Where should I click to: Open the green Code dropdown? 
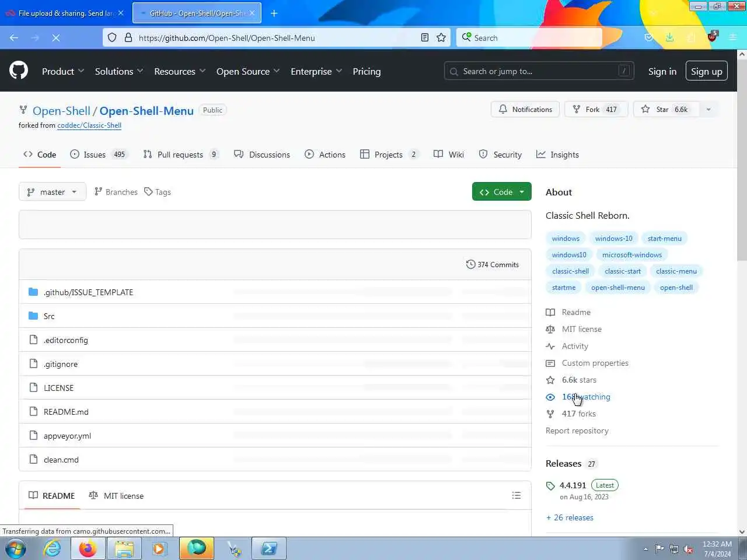[x=502, y=192]
